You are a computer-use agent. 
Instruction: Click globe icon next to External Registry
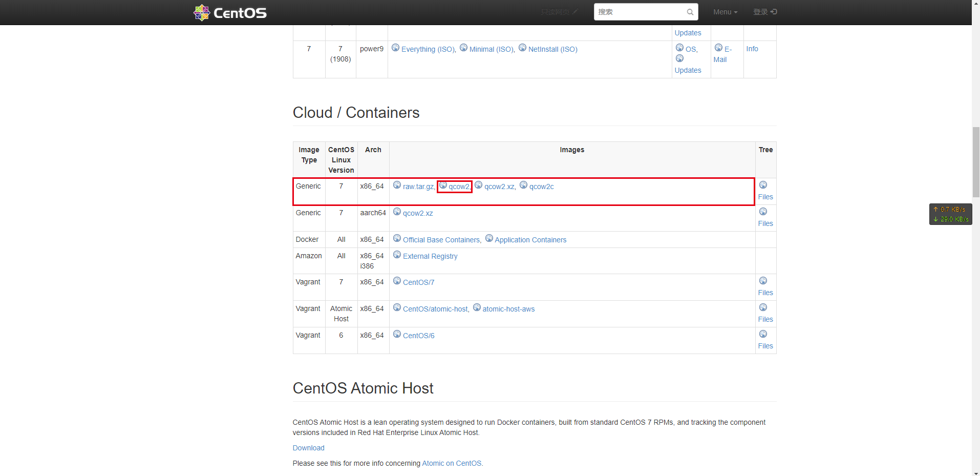point(397,255)
